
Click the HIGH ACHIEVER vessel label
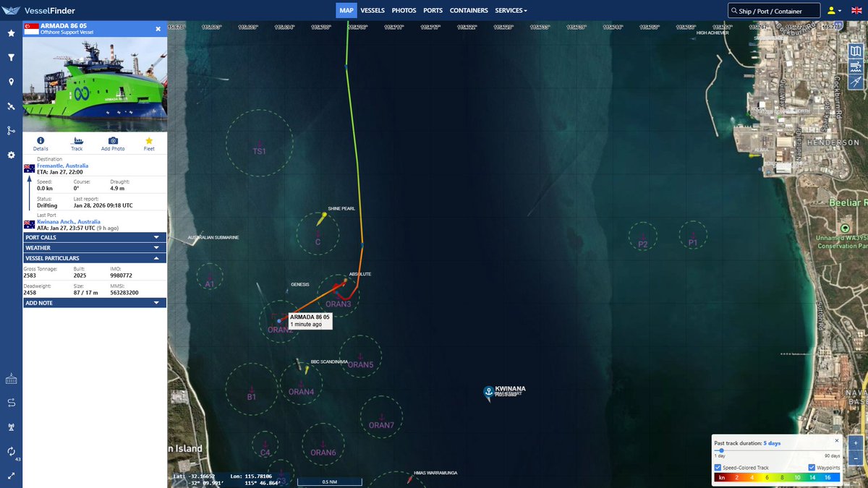[712, 33]
